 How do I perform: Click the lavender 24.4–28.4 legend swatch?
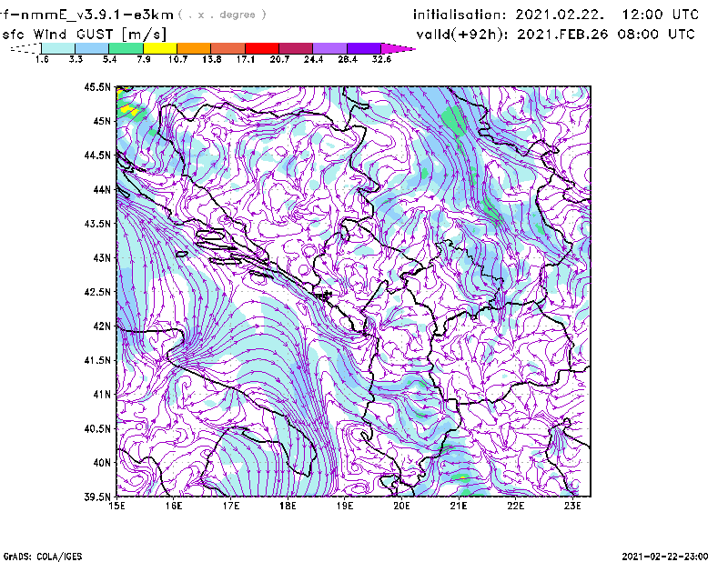pyautogui.click(x=329, y=48)
